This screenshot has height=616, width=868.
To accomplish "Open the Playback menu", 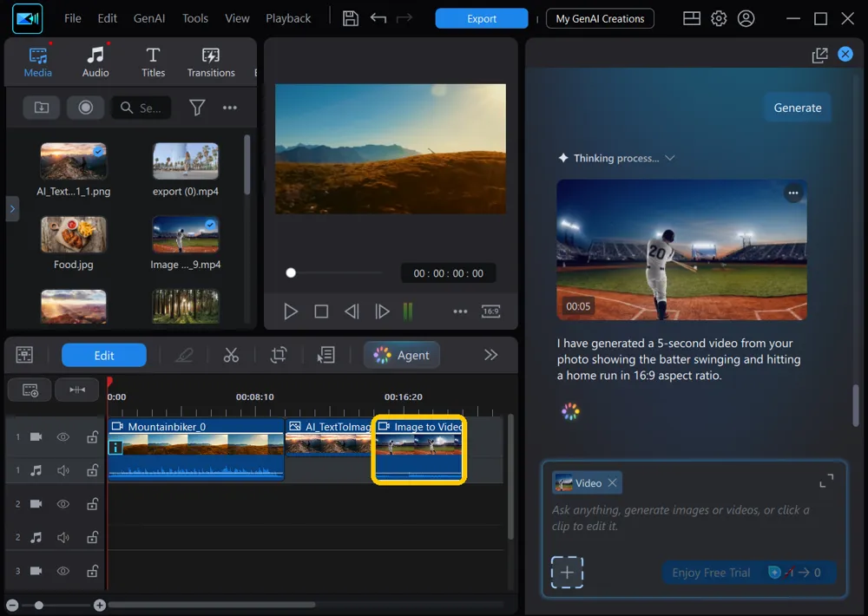I will pos(288,18).
